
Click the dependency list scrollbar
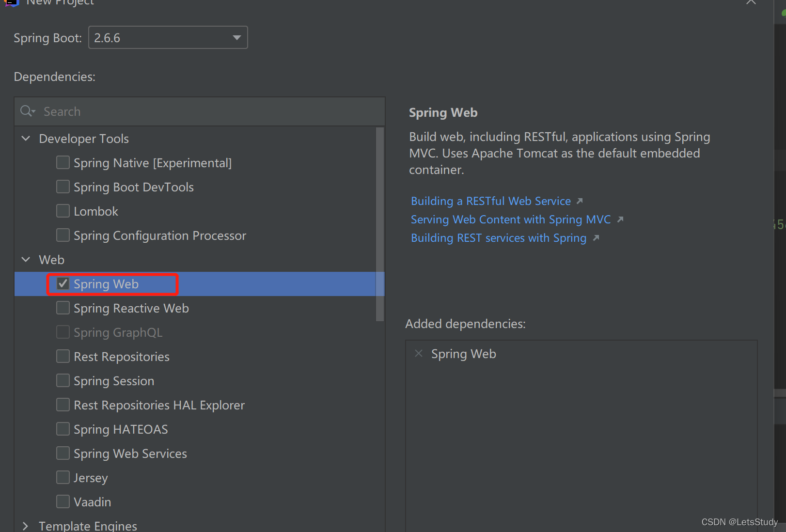(x=380, y=224)
